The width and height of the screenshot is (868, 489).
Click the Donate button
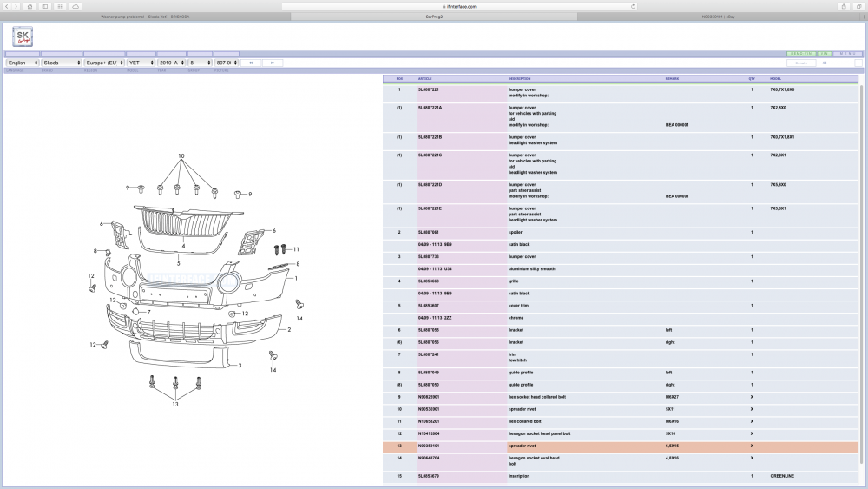801,63
